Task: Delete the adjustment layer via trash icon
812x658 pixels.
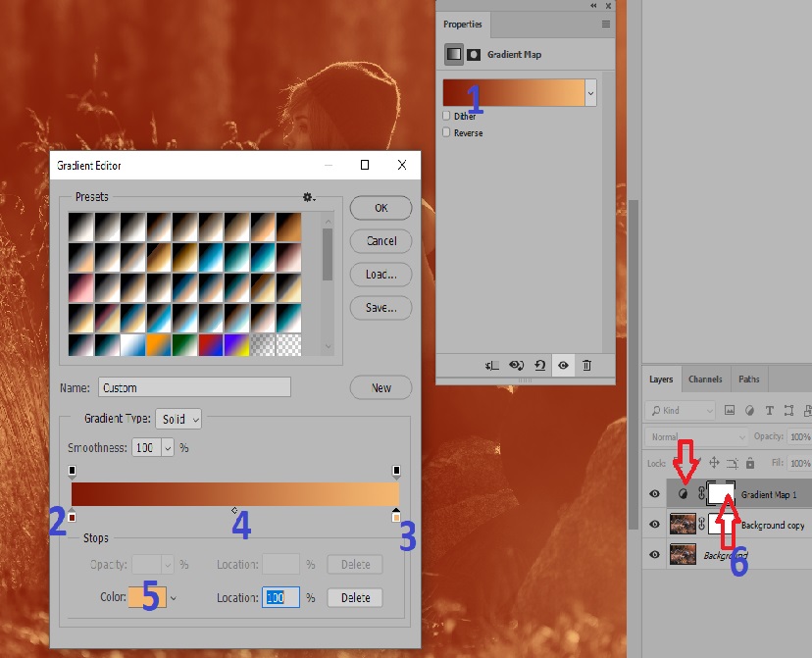Action: [586, 365]
